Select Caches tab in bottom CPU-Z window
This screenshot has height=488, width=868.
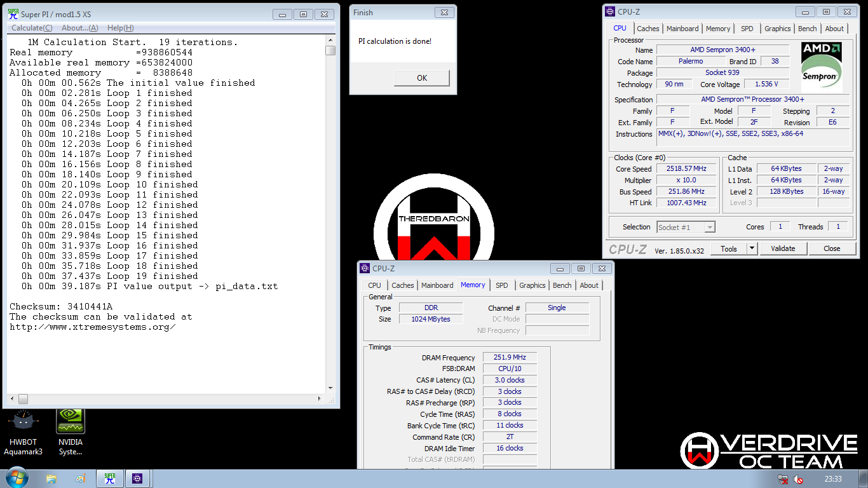(x=402, y=285)
